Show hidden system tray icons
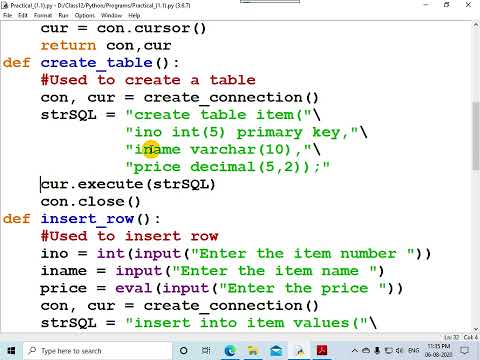The image size is (480, 360). point(355,351)
